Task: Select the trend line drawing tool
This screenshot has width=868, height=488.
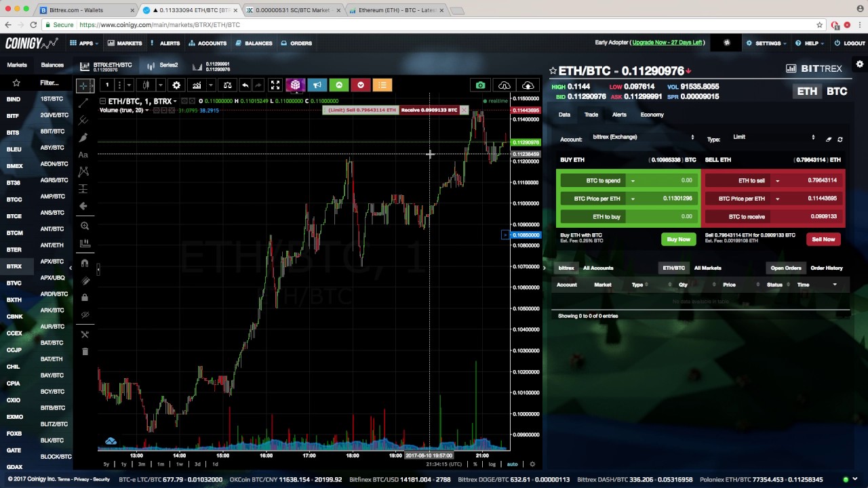Action: click(x=84, y=103)
